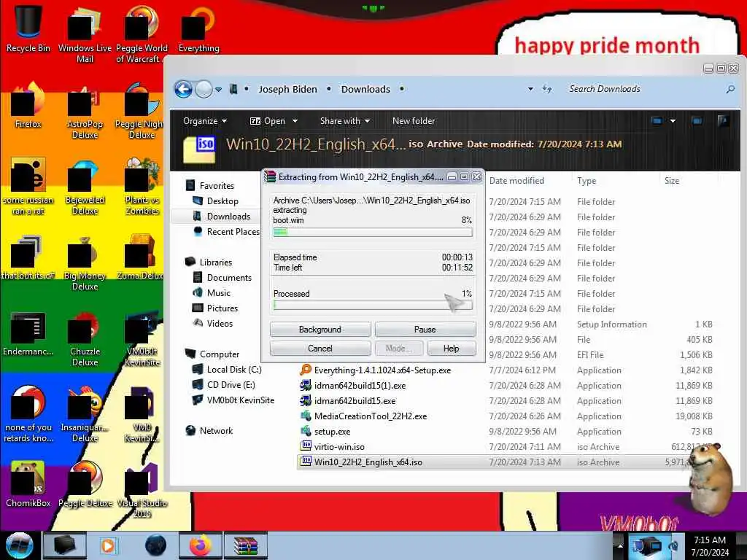Image resolution: width=747 pixels, height=560 pixels.
Task: Change the view layout icon in Explorer
Action: point(657,121)
